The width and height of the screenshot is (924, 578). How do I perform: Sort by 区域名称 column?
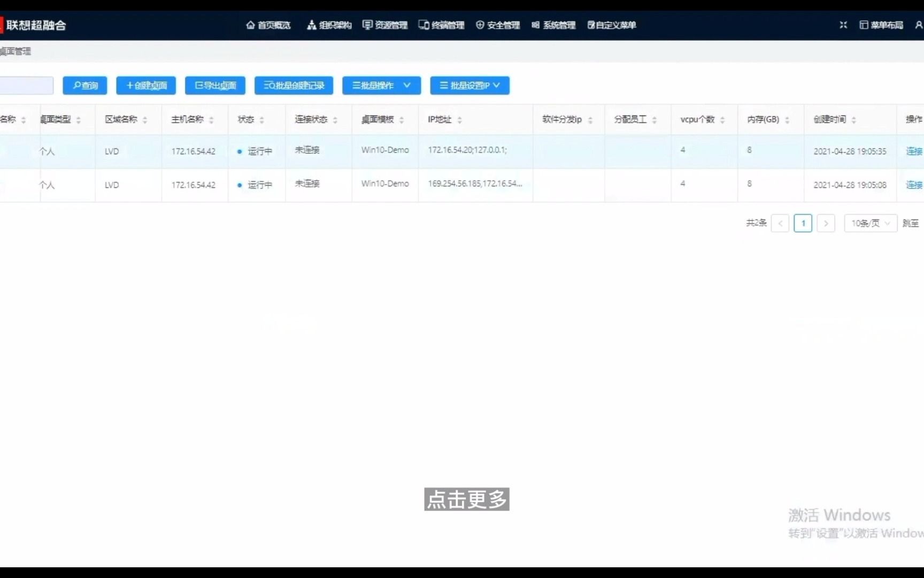pos(145,120)
